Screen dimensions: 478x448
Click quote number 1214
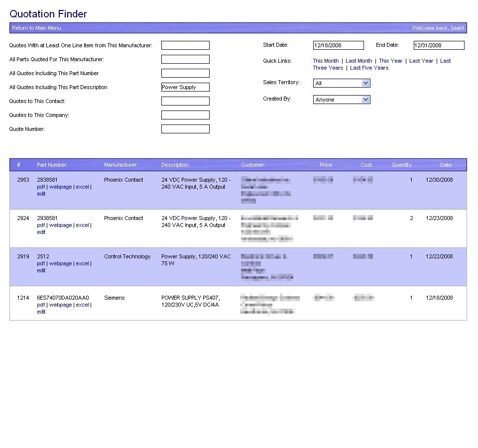[x=23, y=298]
